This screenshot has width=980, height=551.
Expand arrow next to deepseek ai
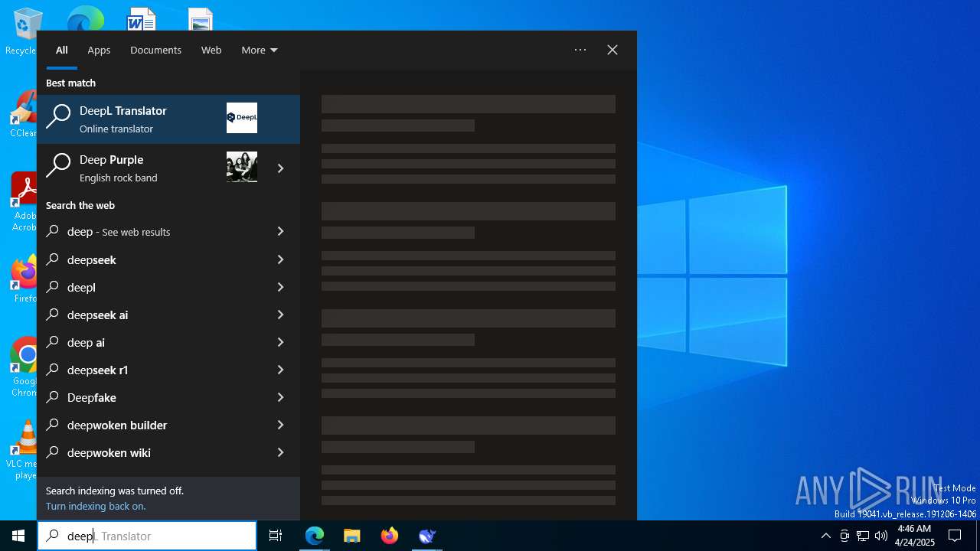pos(280,315)
